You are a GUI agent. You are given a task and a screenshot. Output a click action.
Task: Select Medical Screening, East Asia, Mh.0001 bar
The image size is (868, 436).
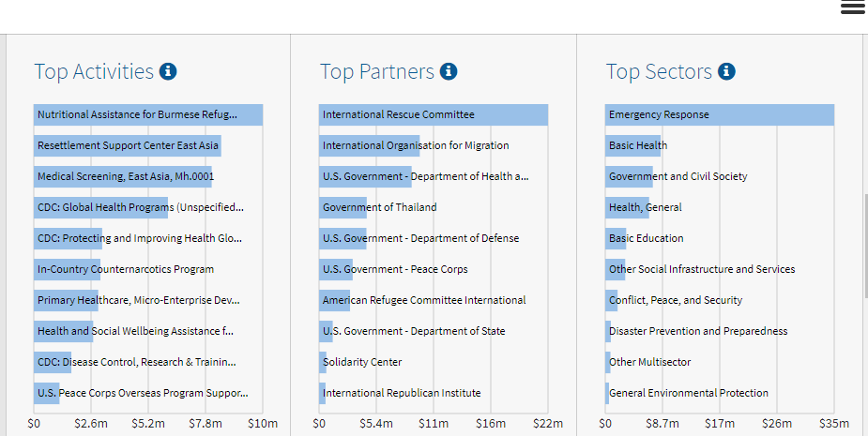[123, 176]
